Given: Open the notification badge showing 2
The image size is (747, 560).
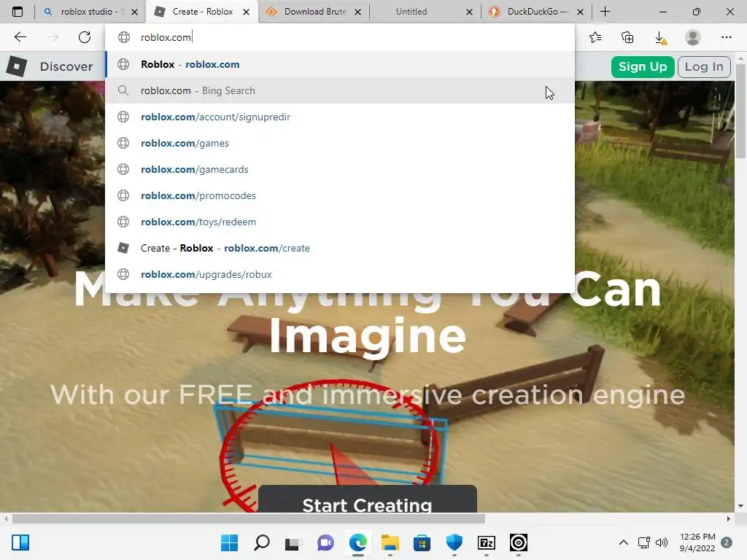Looking at the screenshot, I should tap(727, 542).
